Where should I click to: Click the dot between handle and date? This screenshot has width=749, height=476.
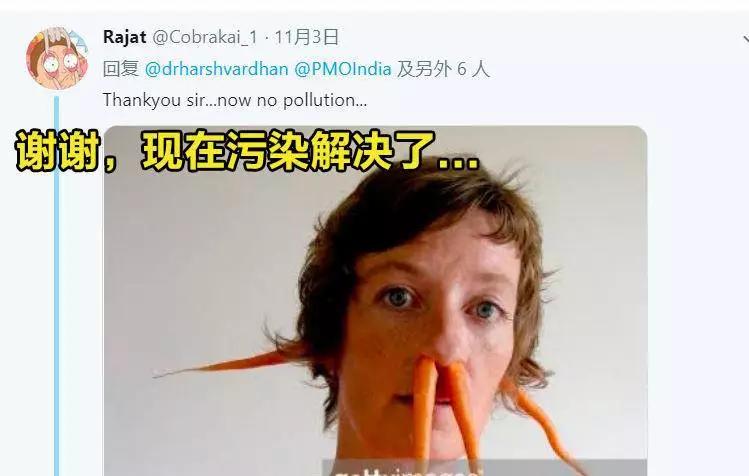tap(267, 38)
